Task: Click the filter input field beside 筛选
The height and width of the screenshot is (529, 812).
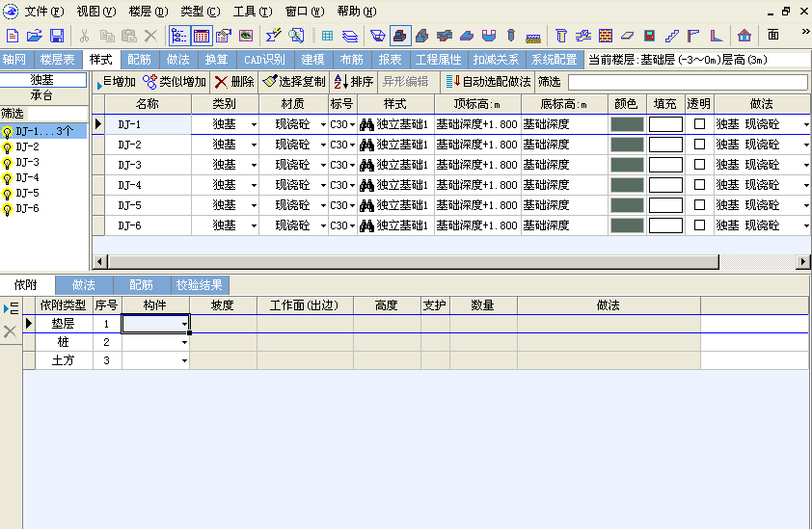Action: pos(688,82)
